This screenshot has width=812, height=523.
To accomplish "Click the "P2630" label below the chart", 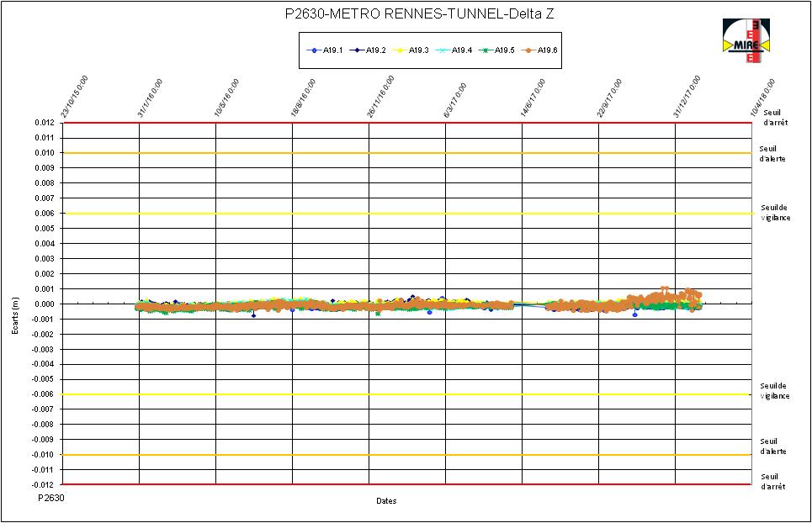I will pos(51,498).
